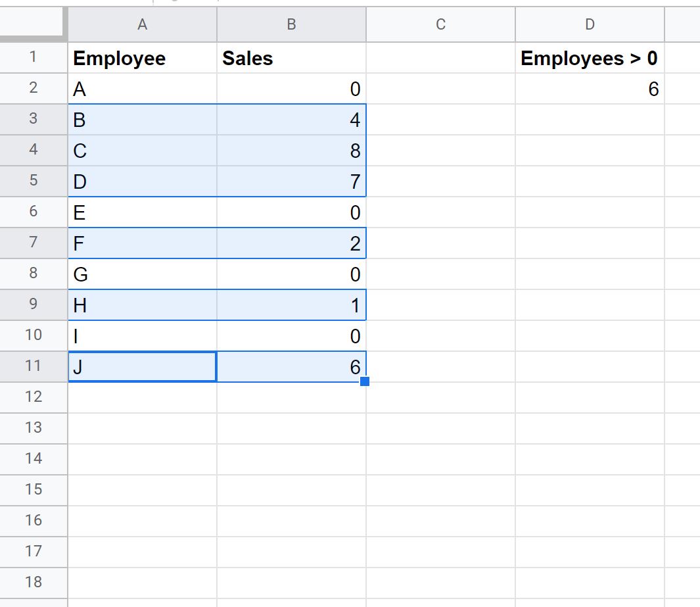Click the 'Employees > 0' cell
This screenshot has width=700, height=607.
[590, 58]
